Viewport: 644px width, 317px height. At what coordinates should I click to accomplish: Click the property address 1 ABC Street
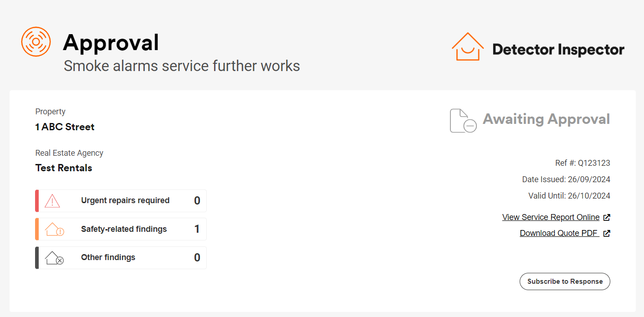(65, 127)
